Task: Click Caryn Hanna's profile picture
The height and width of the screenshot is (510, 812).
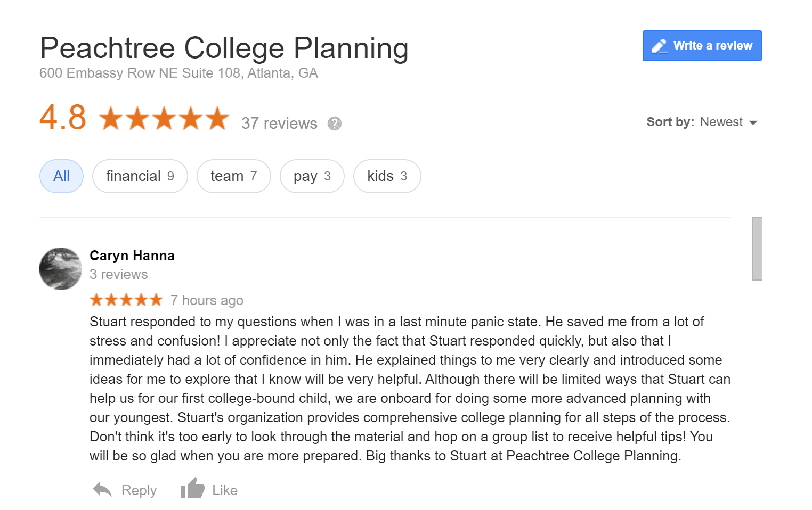Action: coord(61,269)
